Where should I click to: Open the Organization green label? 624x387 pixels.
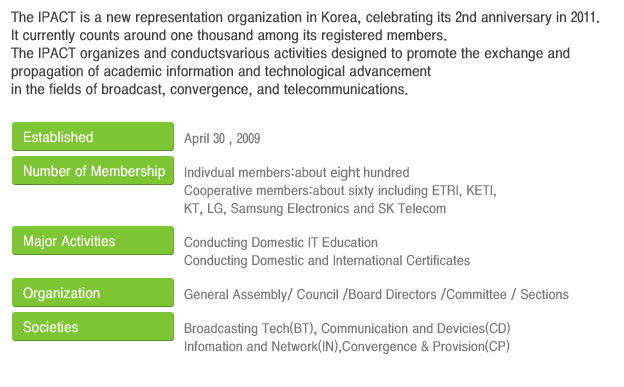93,293
